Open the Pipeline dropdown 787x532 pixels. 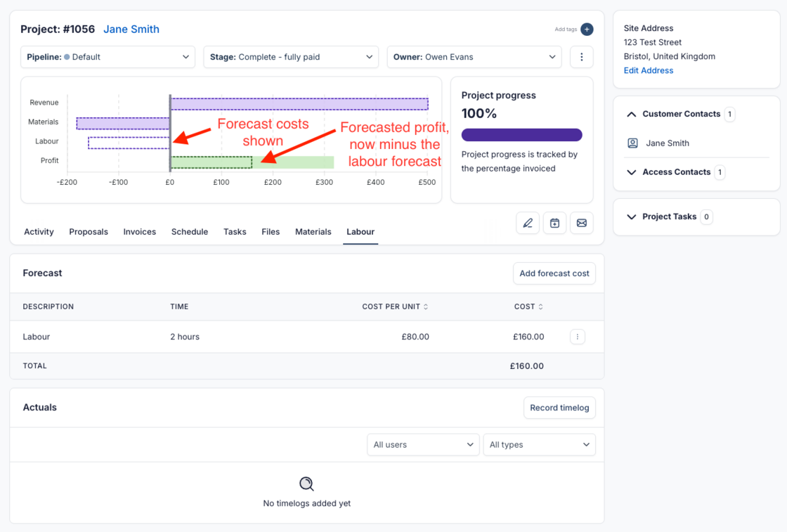pyautogui.click(x=108, y=57)
